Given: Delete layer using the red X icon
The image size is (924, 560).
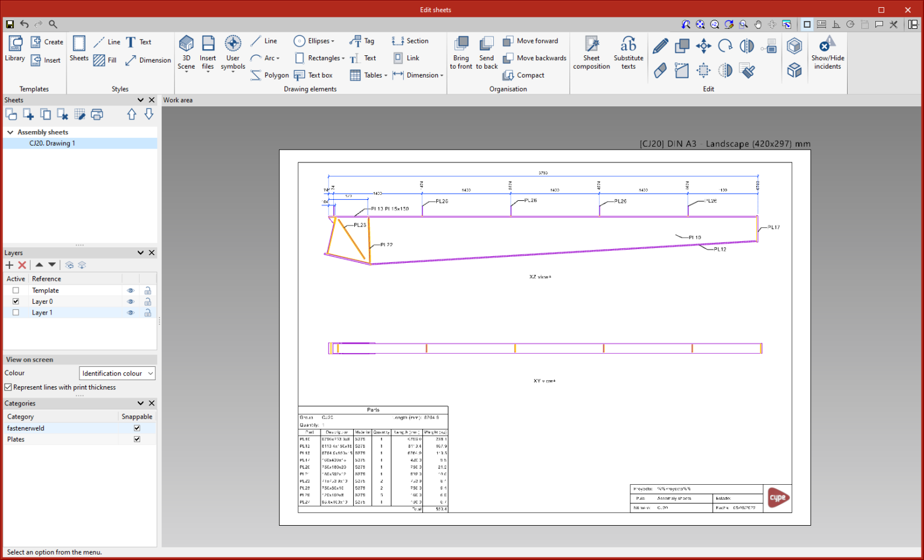Looking at the screenshot, I should click(x=22, y=265).
